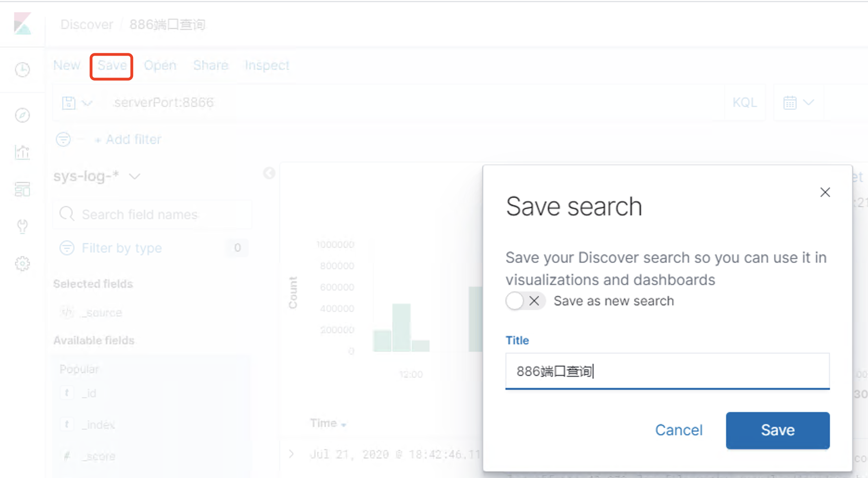Screen dimensions: 868x478
Task: Open Dev Tools wrench icon
Action: (x=22, y=226)
